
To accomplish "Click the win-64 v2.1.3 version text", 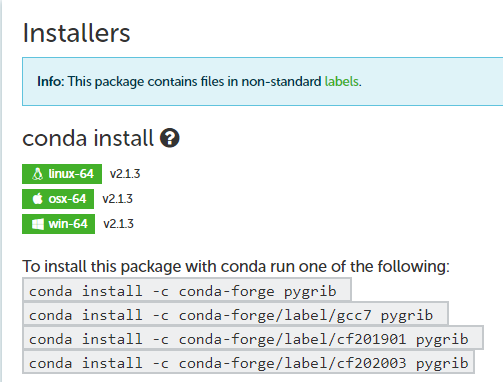I will pyautogui.click(x=119, y=224).
